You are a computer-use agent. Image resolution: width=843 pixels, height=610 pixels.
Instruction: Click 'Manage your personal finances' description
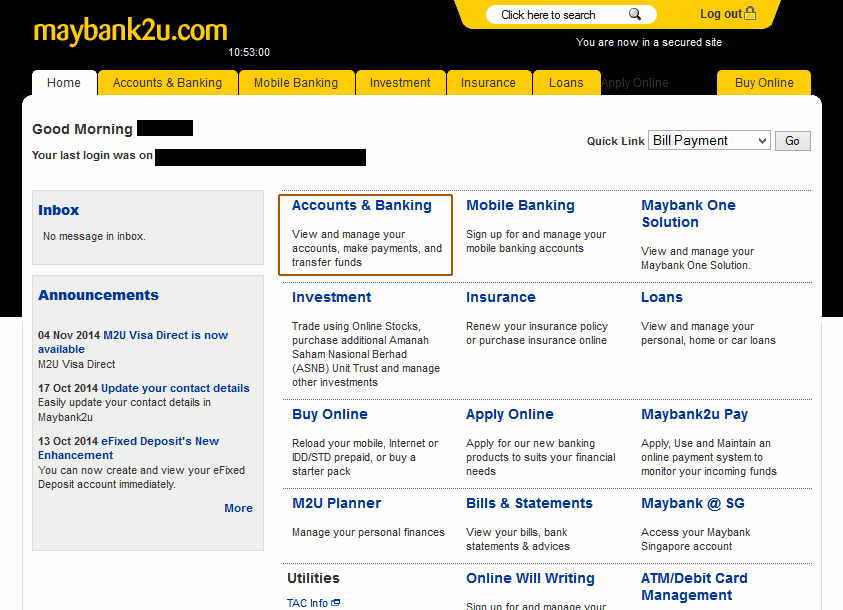tap(368, 532)
